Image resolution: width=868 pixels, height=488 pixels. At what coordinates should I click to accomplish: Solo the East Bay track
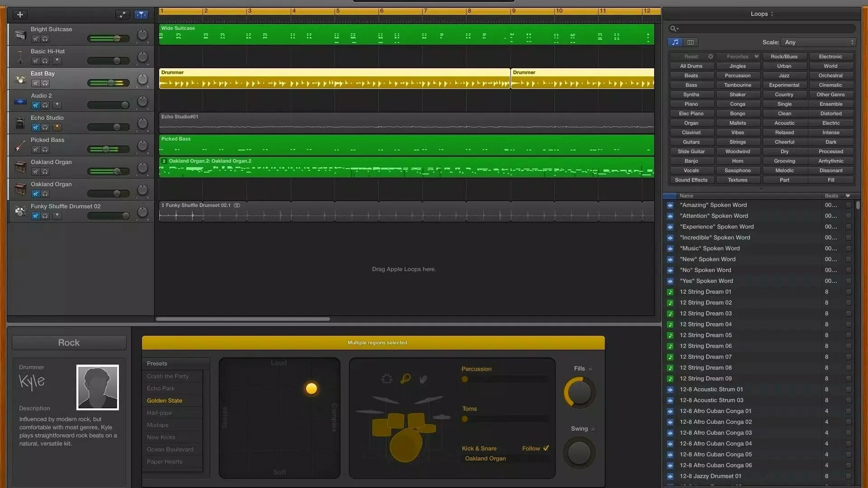[x=45, y=83]
